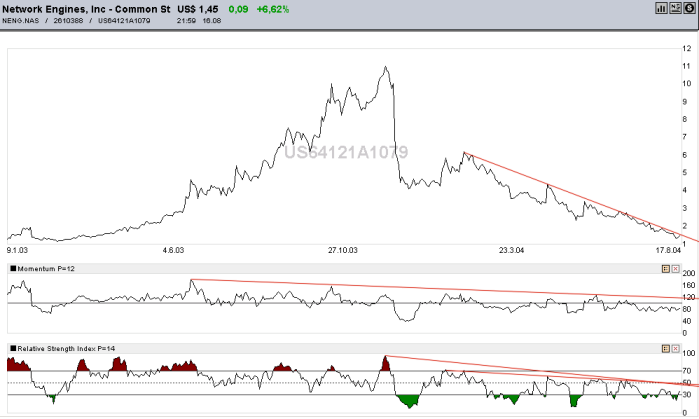This screenshot has height=419, width=699.
Task: Click the news icon in header
Action: click(x=675, y=8)
